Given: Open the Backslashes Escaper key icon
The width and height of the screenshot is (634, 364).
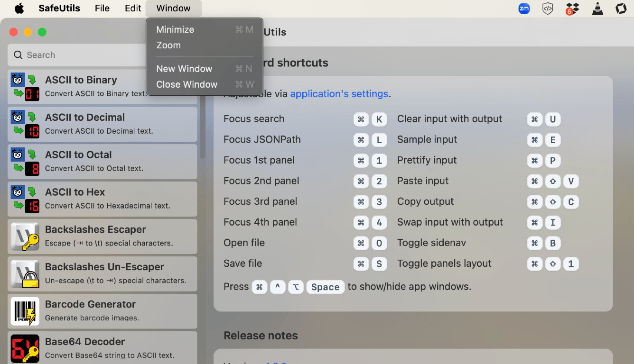Looking at the screenshot, I should pyautogui.click(x=25, y=237).
